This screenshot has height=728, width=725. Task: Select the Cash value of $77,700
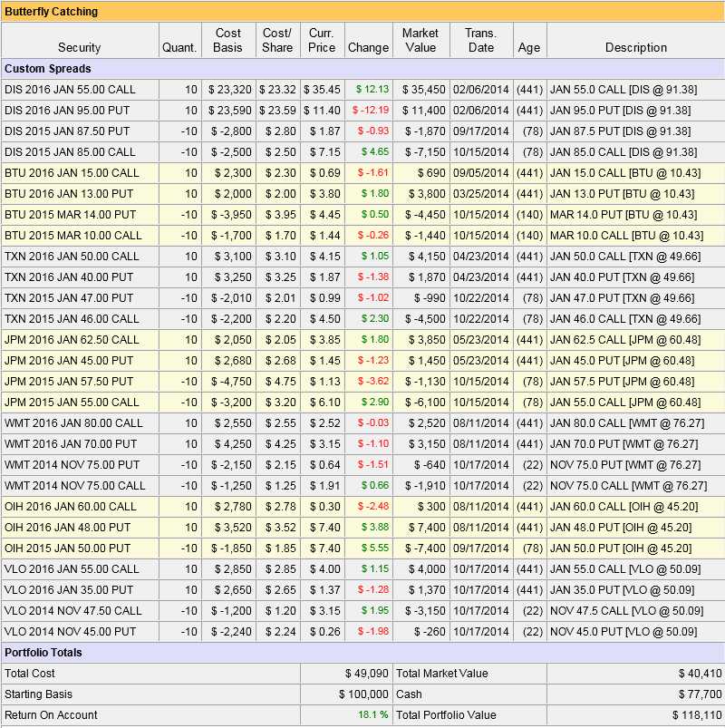pos(701,694)
